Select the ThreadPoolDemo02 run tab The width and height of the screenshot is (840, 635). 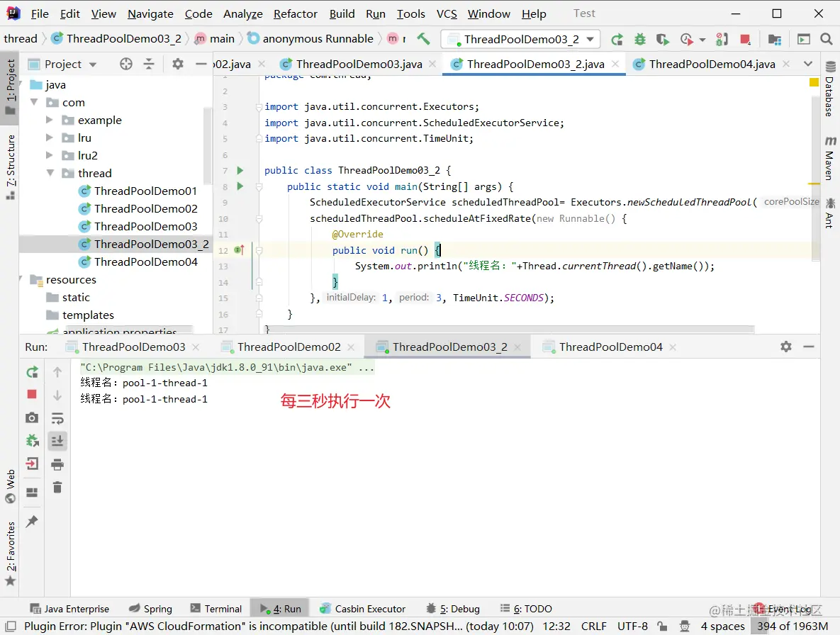[x=289, y=347]
